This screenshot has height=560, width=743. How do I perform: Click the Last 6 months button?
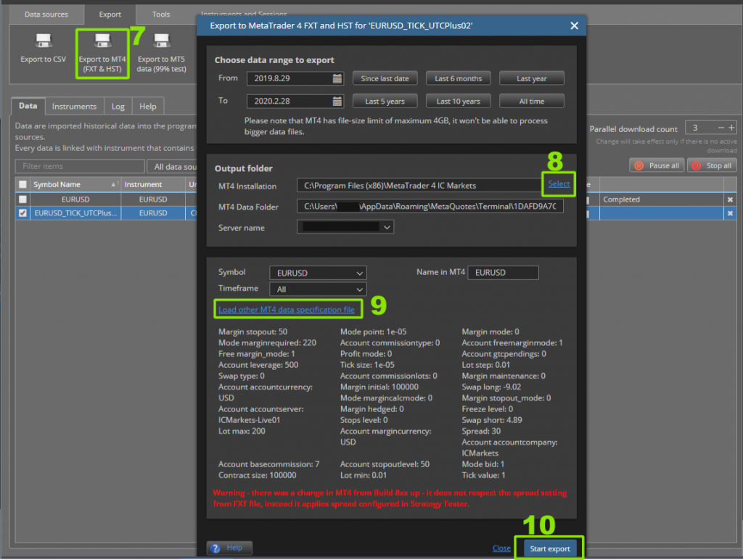click(x=459, y=78)
